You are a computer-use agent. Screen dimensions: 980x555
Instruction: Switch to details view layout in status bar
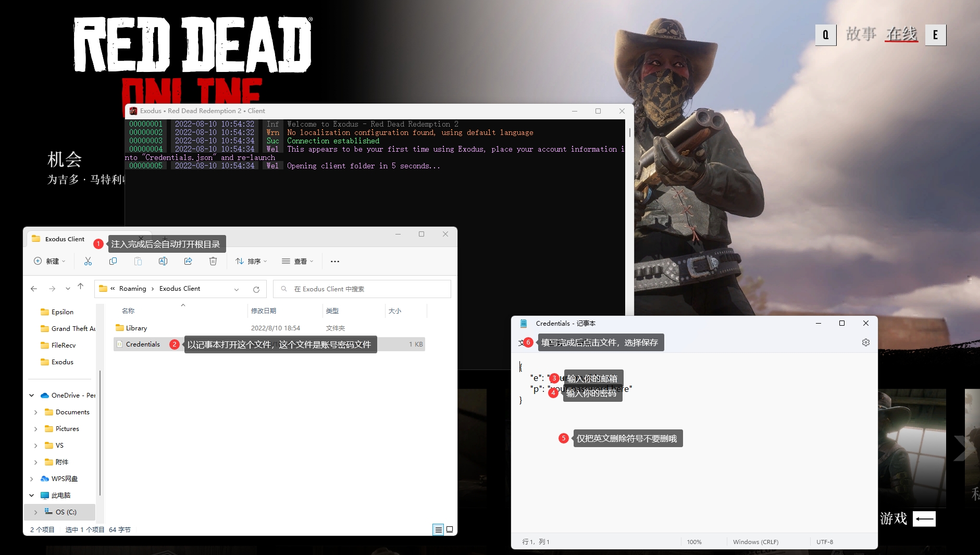click(438, 529)
